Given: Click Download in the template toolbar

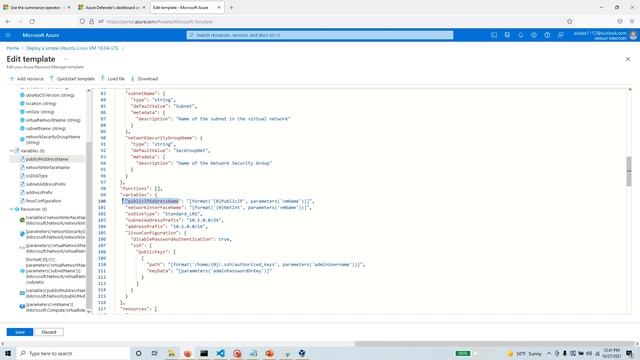Looking at the screenshot, I should (144, 79).
